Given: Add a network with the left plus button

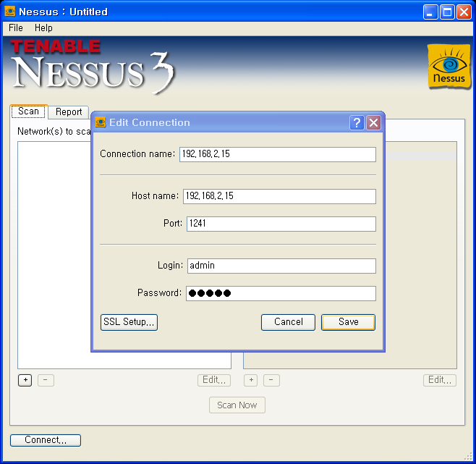Looking at the screenshot, I should click(x=25, y=380).
